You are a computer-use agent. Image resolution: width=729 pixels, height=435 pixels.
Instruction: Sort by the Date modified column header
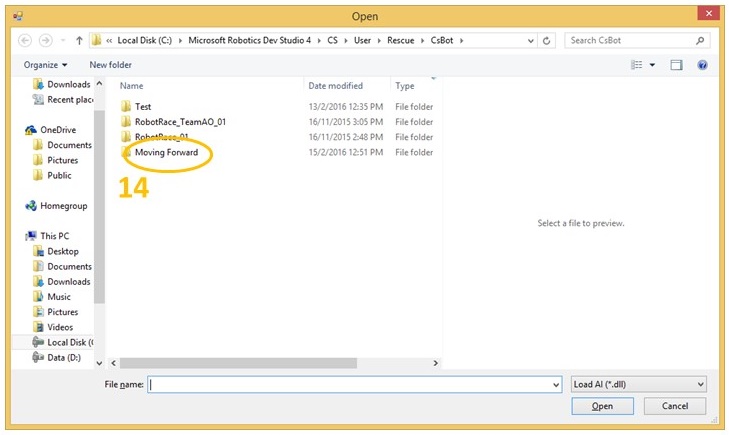click(x=335, y=86)
